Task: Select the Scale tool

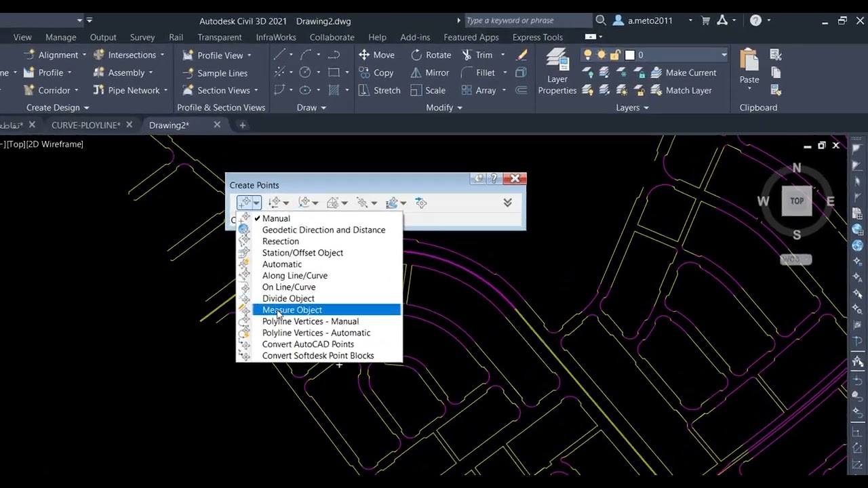Action: coord(429,90)
